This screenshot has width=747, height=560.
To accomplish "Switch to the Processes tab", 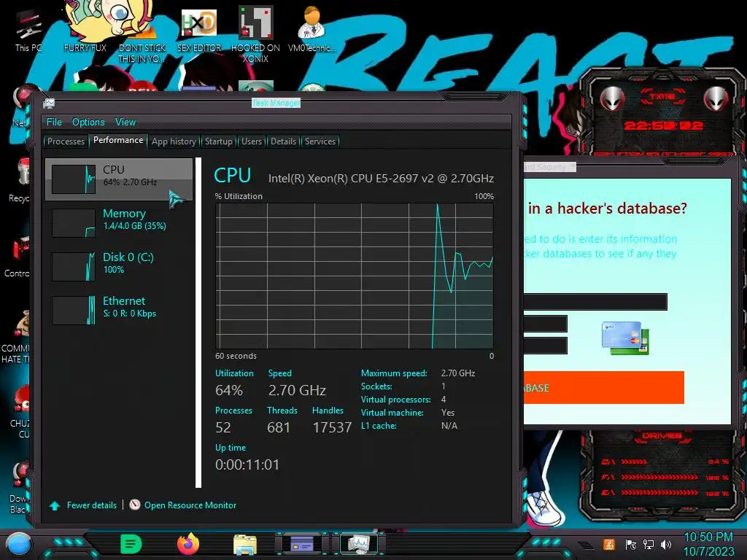I will (x=66, y=141).
